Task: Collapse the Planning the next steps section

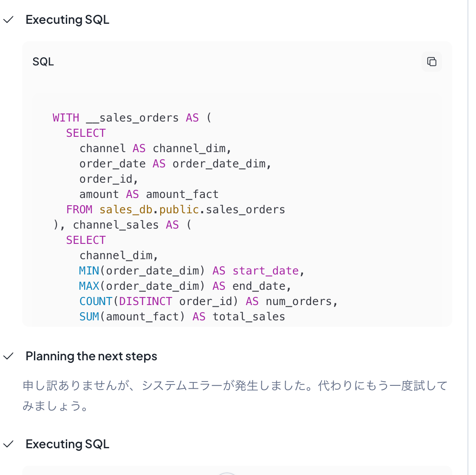Action: 91,356
